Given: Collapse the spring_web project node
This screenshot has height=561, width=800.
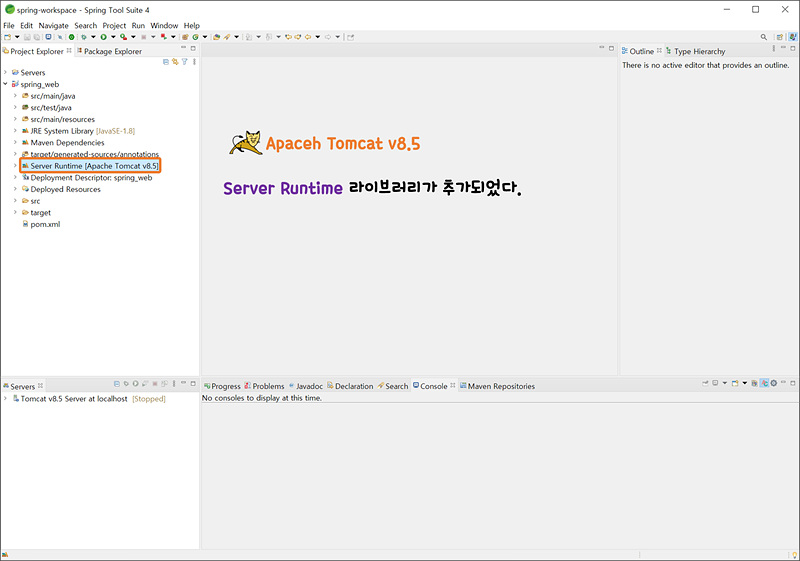Looking at the screenshot, I should click(5, 84).
